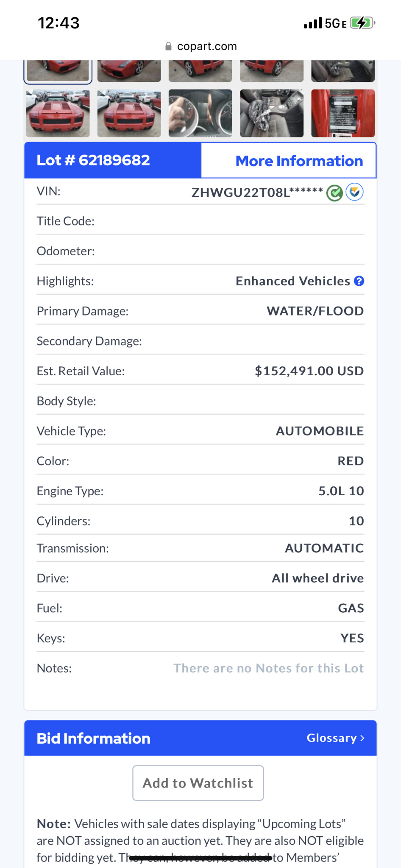Select the first rear-view red car thumbnail

58,113
